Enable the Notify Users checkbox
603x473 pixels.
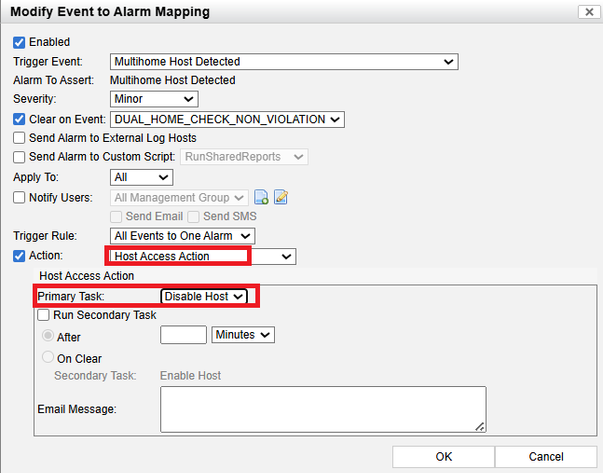click(x=19, y=197)
